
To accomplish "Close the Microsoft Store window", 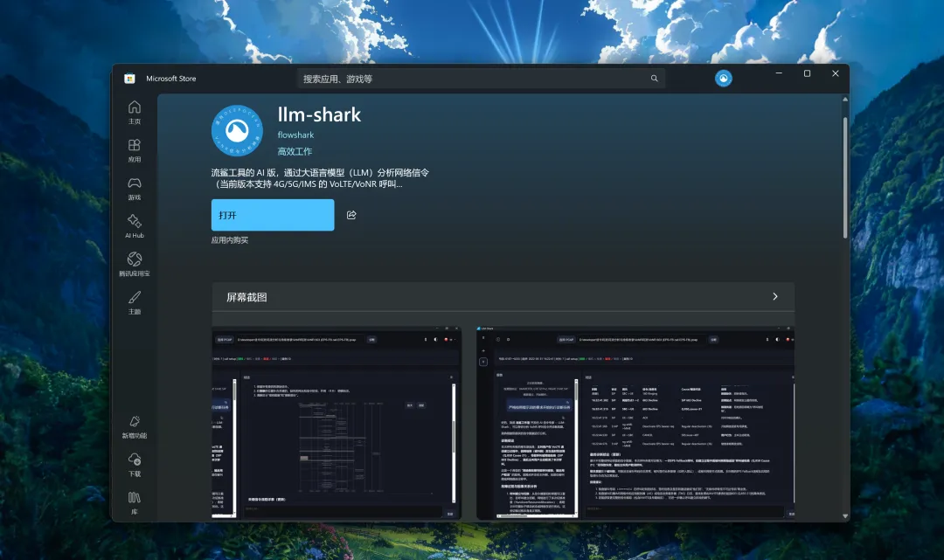I will [835, 73].
